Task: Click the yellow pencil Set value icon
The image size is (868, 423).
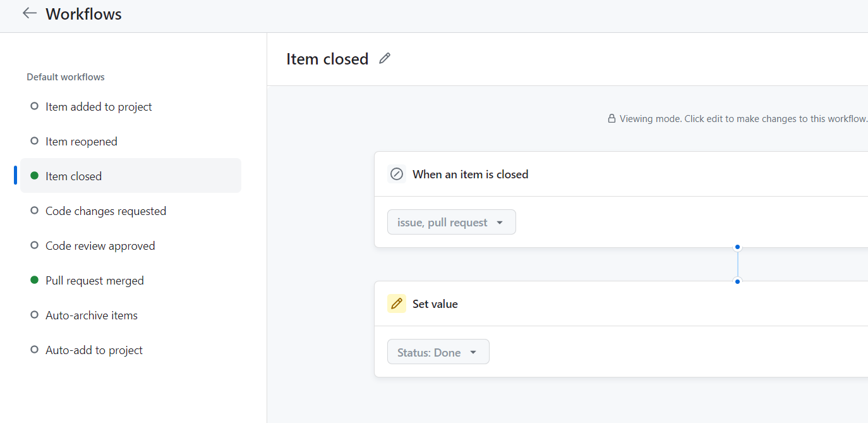Action: click(x=397, y=303)
